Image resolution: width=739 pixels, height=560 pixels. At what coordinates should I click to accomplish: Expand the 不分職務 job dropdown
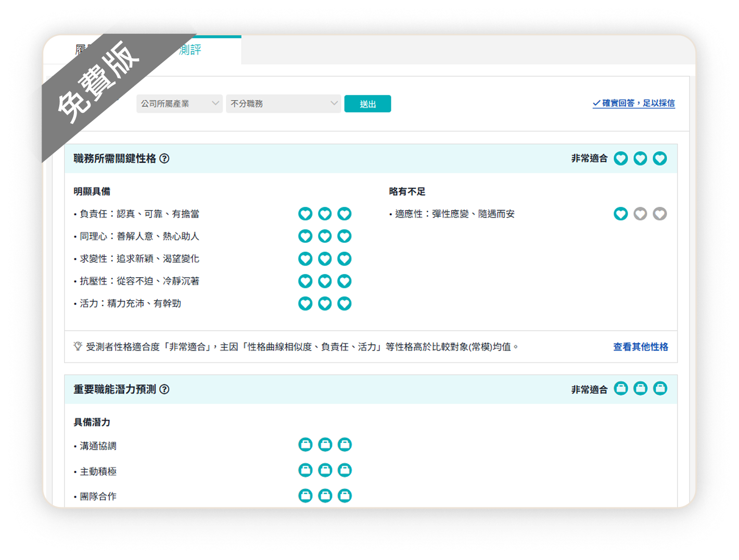tap(283, 103)
